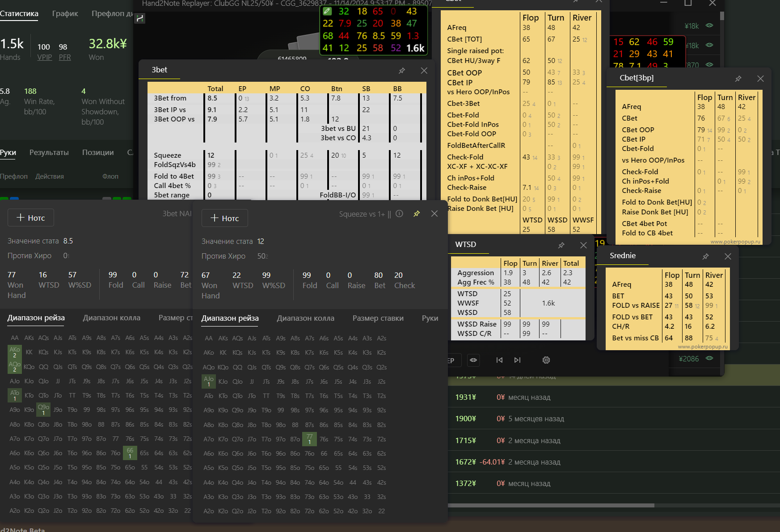Pin the 3bet popup window
This screenshot has width=780, height=532.
click(x=402, y=71)
